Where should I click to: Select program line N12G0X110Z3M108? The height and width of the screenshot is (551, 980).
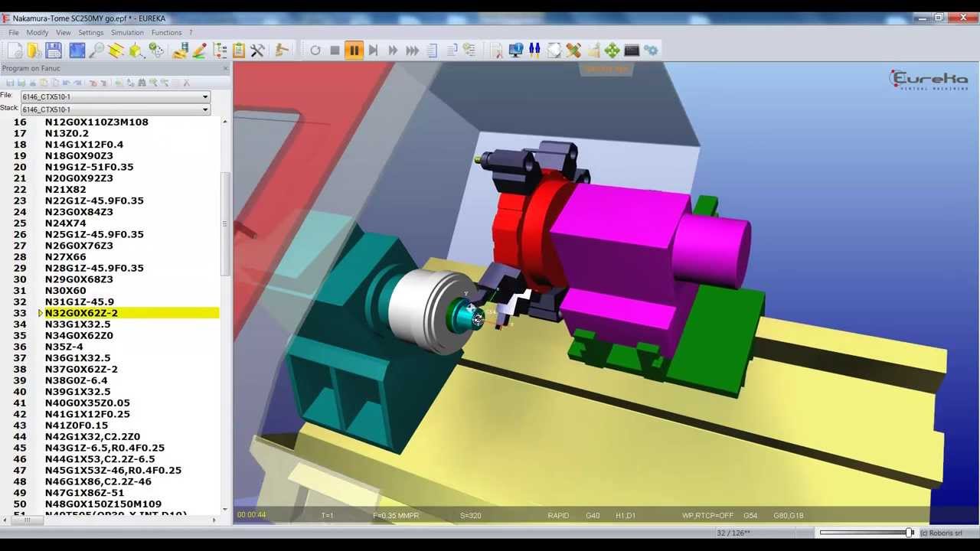96,122
